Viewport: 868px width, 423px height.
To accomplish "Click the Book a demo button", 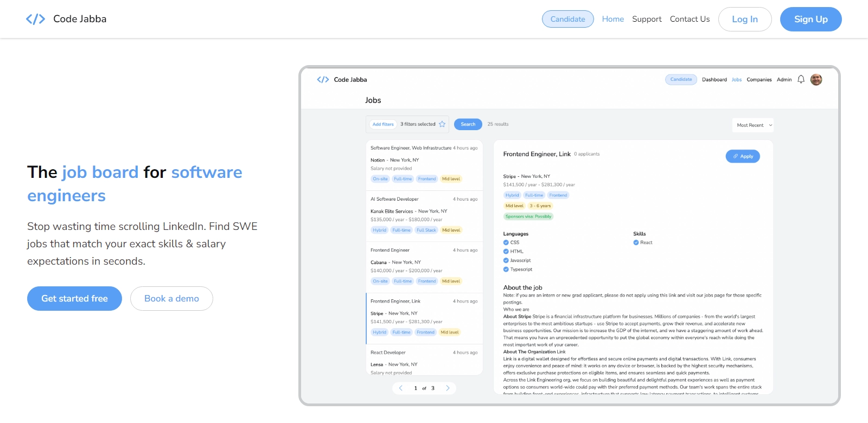I will 171,299.
